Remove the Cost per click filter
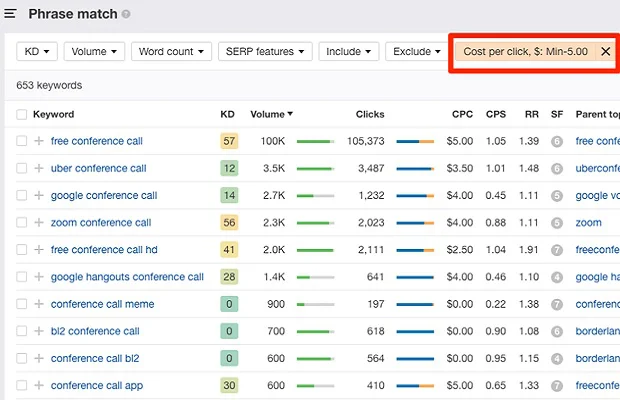 coord(605,51)
